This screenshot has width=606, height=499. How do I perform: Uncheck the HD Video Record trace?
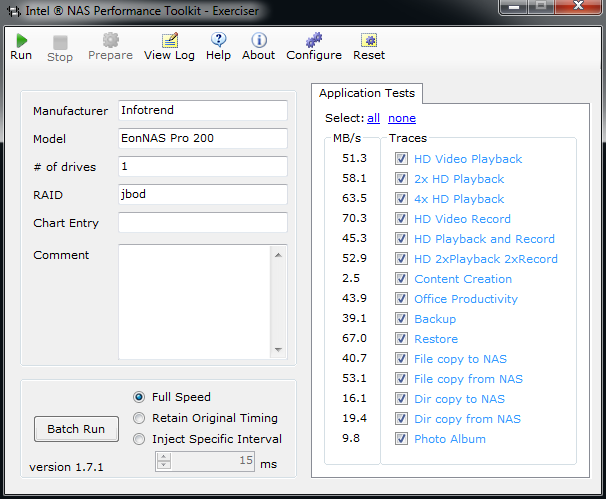point(401,219)
